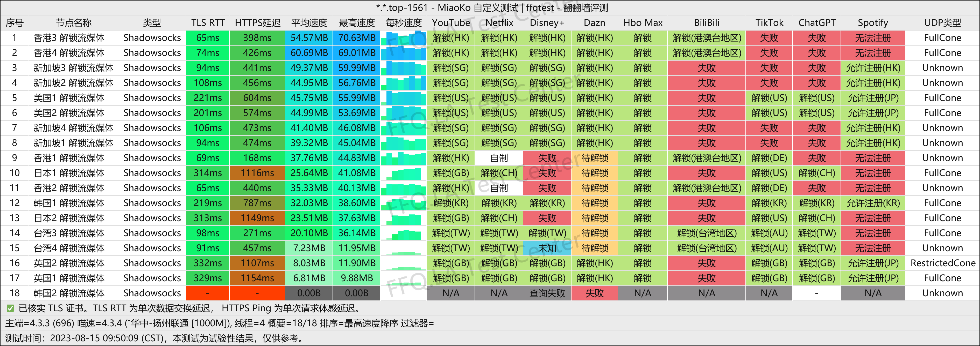Click the 7.23MB average speed cell
Screen dimensions: 980x346
tap(309, 248)
